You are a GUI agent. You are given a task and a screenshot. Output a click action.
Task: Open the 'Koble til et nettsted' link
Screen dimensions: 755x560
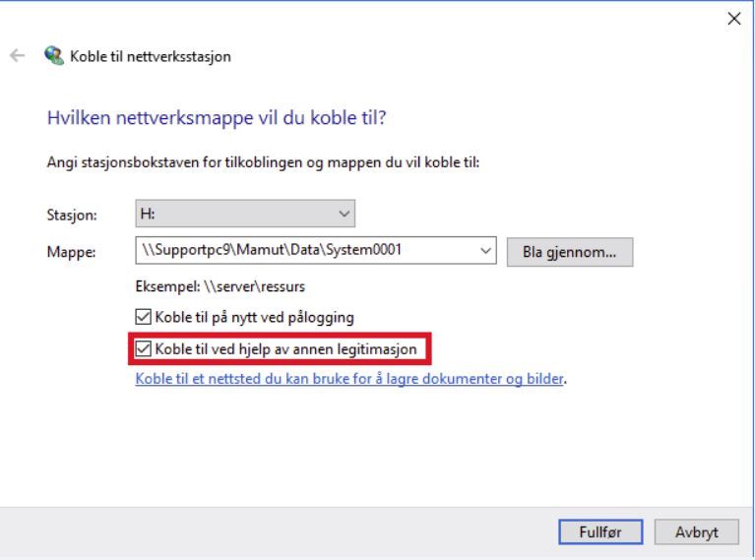tap(351, 377)
